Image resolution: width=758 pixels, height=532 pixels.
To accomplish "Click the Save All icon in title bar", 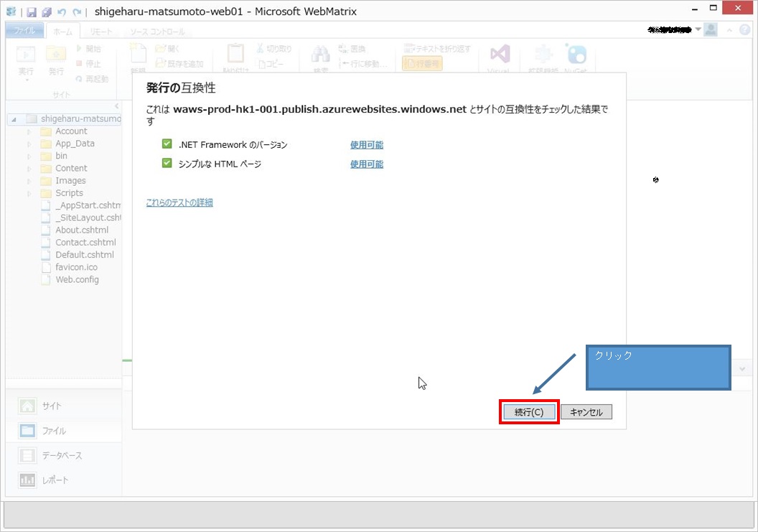I will coord(47,12).
